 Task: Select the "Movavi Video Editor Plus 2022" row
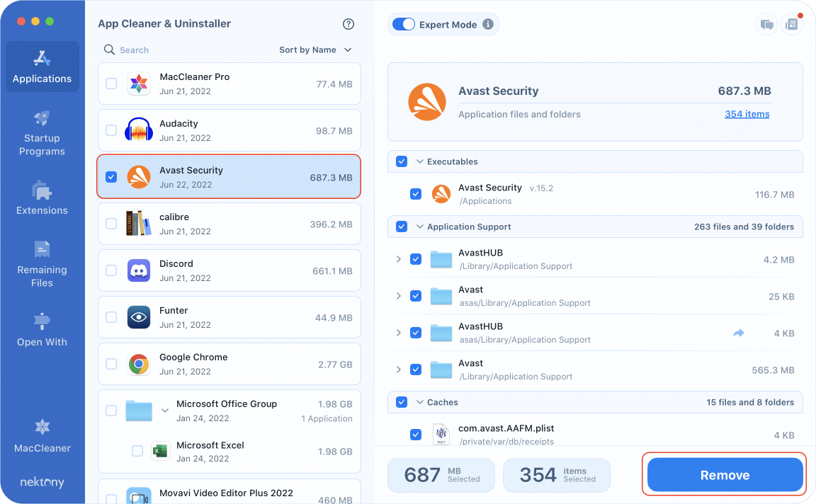click(229, 491)
